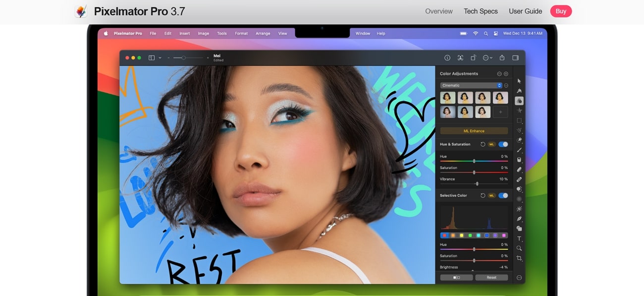Open more tools ellipsis at toolbar bottom
The image size is (644, 296).
click(519, 278)
